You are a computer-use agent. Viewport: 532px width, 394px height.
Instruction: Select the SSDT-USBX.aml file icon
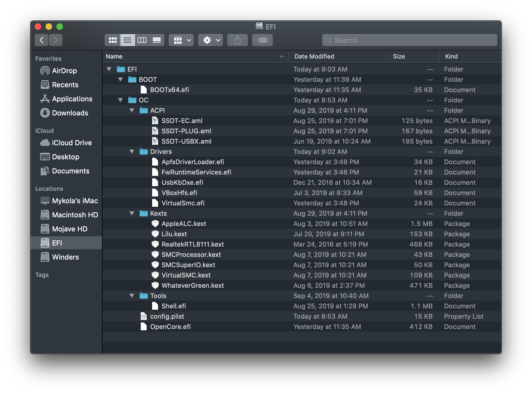[x=155, y=141]
